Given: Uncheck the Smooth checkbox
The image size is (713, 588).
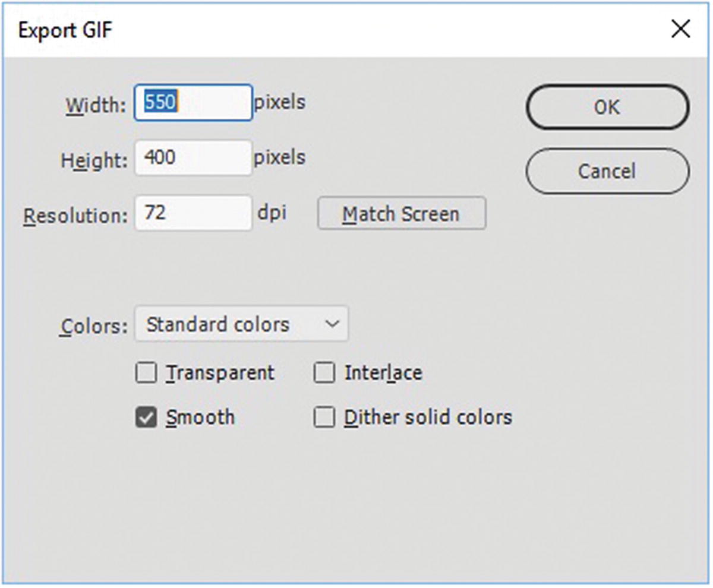Looking at the screenshot, I should [146, 418].
